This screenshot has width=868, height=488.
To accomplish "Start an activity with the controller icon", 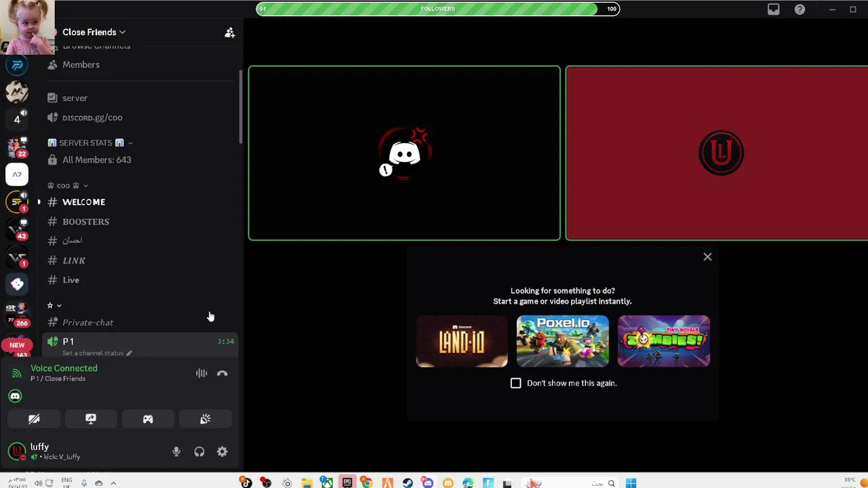I will [x=148, y=419].
